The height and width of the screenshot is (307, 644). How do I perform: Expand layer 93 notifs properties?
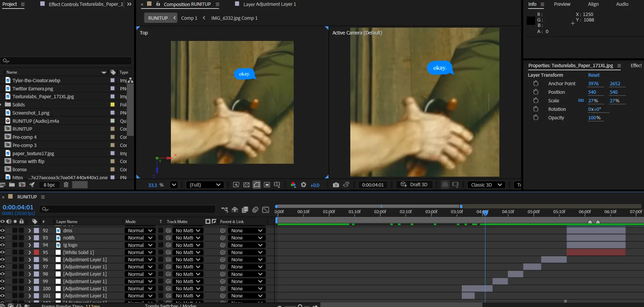tap(30, 238)
